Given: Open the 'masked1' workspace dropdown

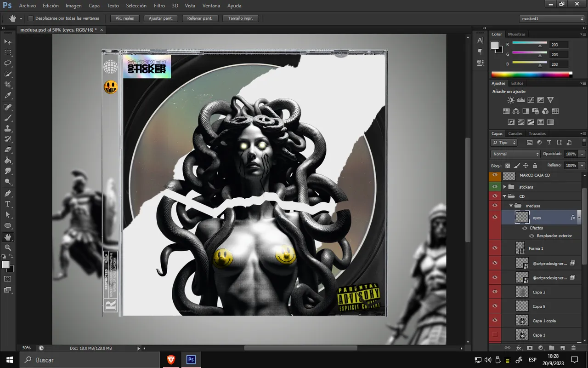Looking at the screenshot, I should pos(552,18).
